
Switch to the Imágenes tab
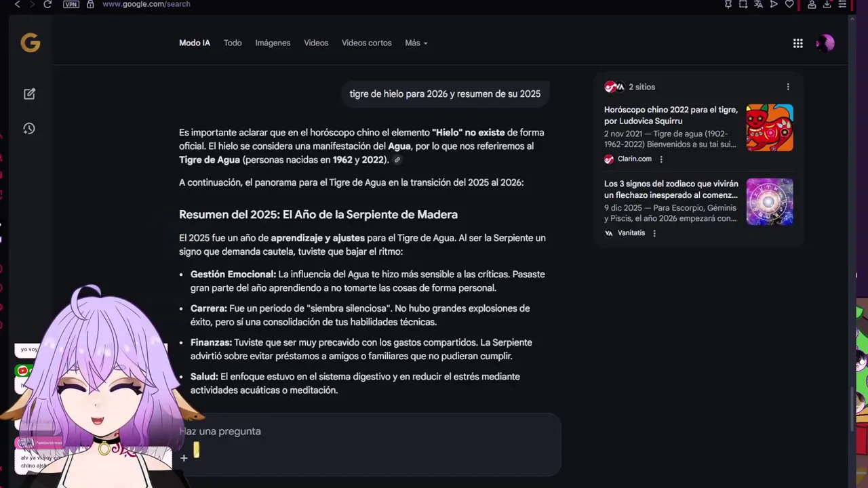(273, 43)
